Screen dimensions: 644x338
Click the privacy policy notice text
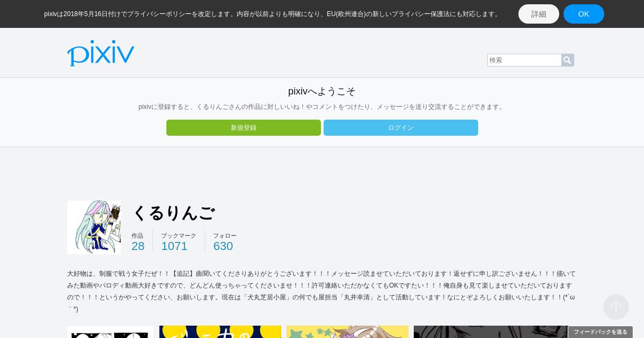click(273, 14)
